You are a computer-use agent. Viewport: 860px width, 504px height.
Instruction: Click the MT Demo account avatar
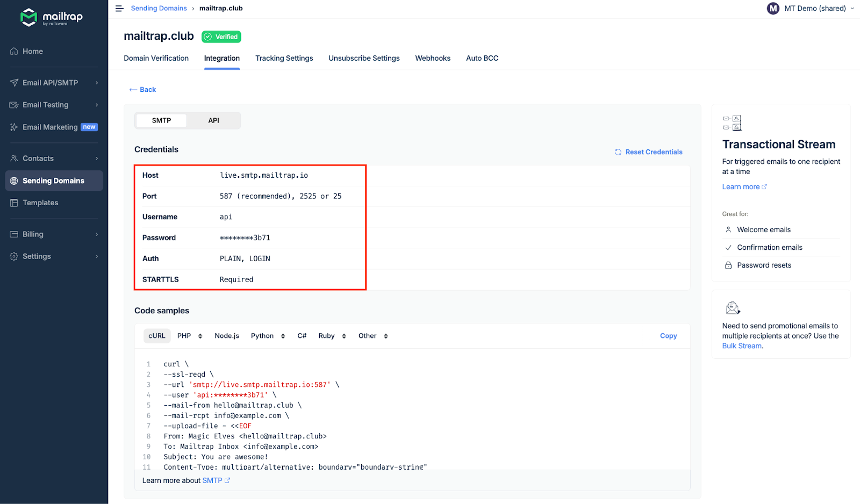(x=773, y=9)
